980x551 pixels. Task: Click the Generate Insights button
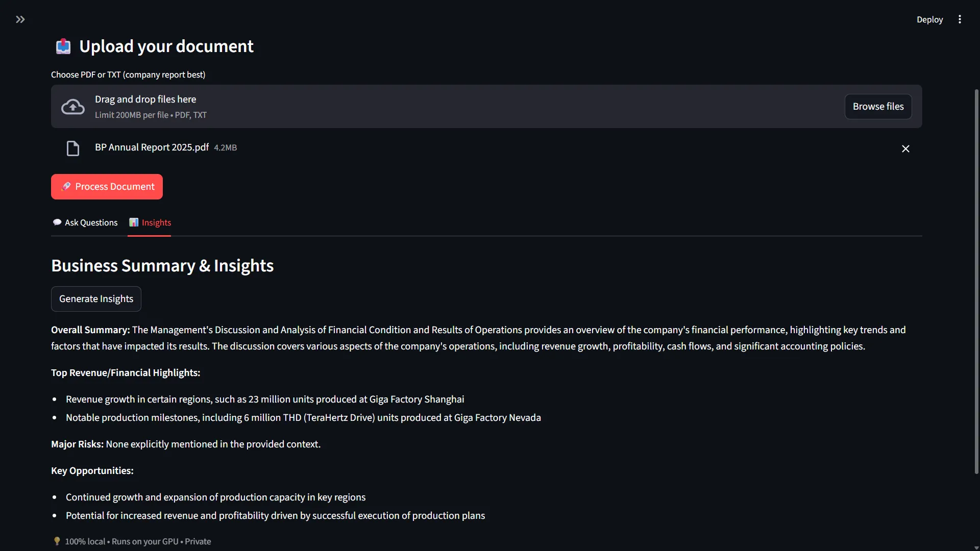click(96, 298)
